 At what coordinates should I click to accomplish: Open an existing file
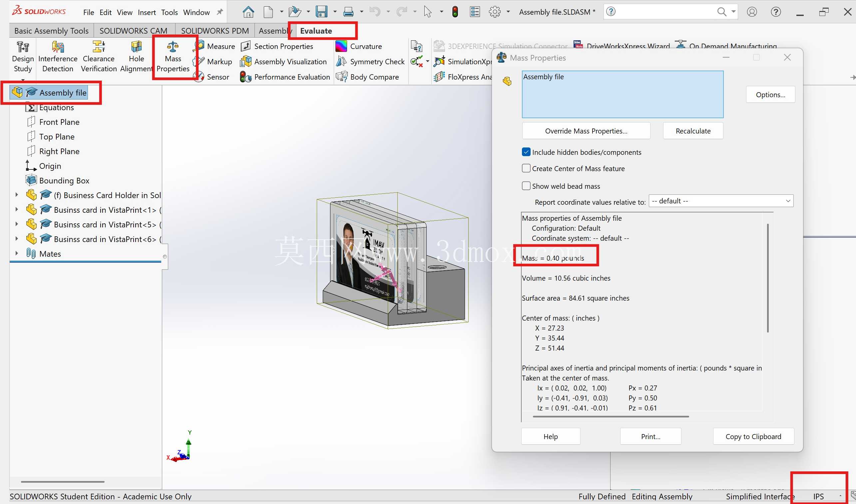pyautogui.click(x=294, y=12)
